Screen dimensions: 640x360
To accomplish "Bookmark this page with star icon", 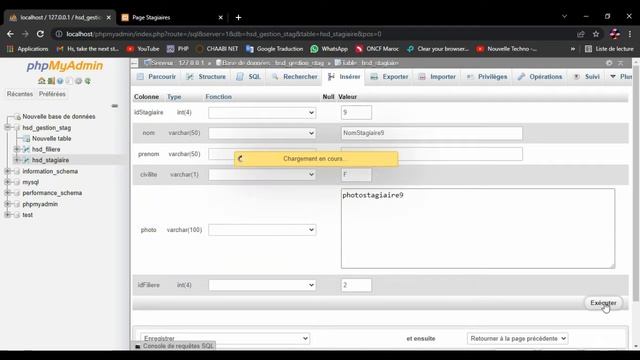I will tap(596, 34).
